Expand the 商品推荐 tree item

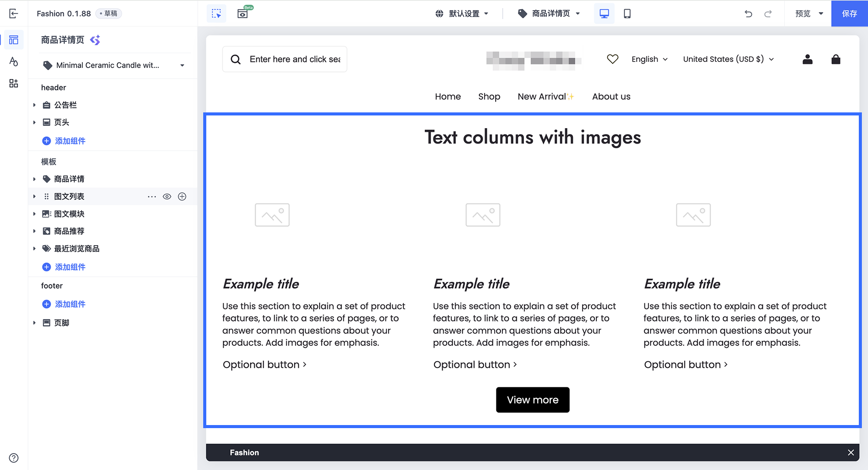[34, 231]
